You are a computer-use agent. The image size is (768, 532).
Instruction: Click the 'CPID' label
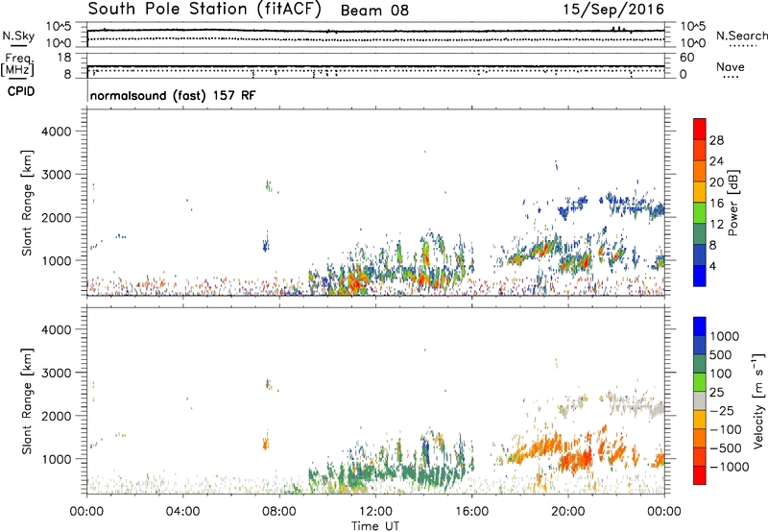(x=21, y=91)
